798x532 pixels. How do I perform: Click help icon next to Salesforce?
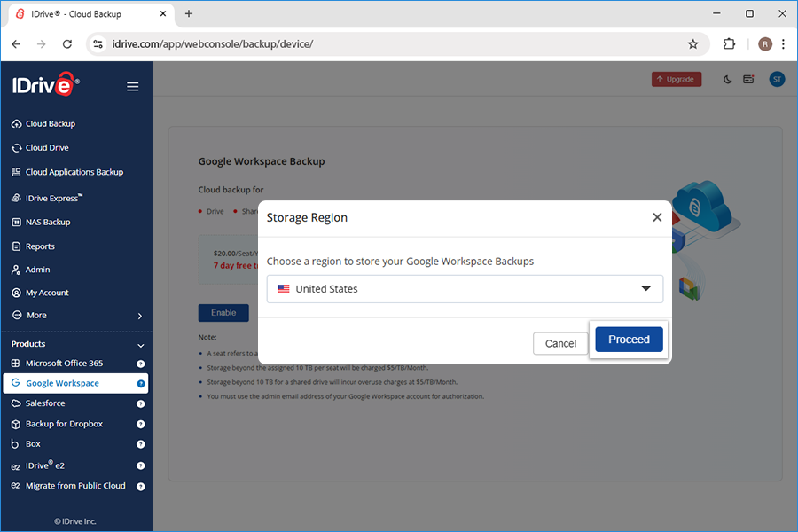pyautogui.click(x=140, y=404)
